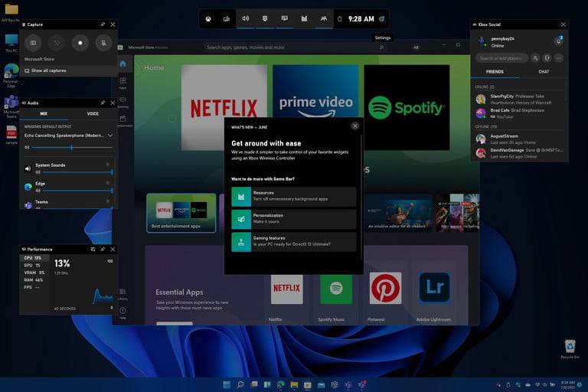Click the Xbox logo in Game Bar
The image size is (588, 392).
click(208, 18)
